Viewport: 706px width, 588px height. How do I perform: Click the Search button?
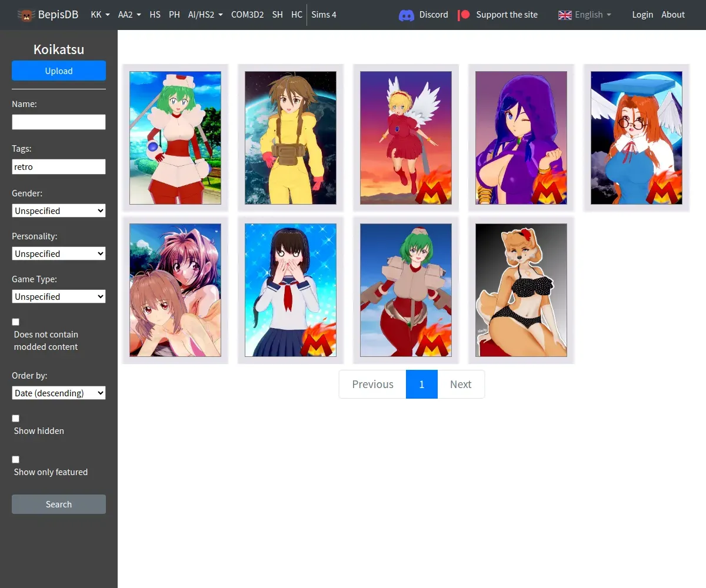(59, 504)
